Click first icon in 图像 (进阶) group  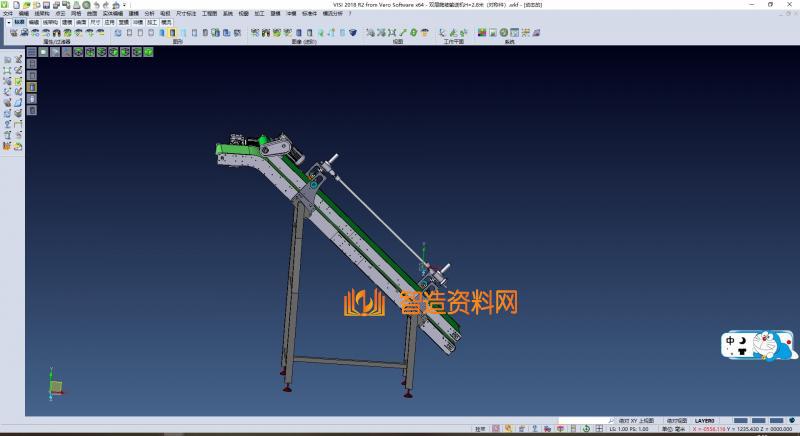point(254,33)
